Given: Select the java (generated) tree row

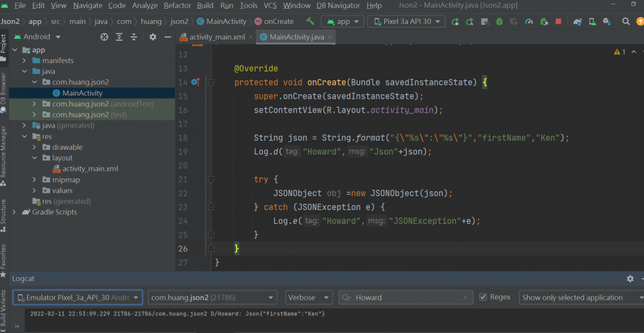Looking at the screenshot, I should click(92, 126).
